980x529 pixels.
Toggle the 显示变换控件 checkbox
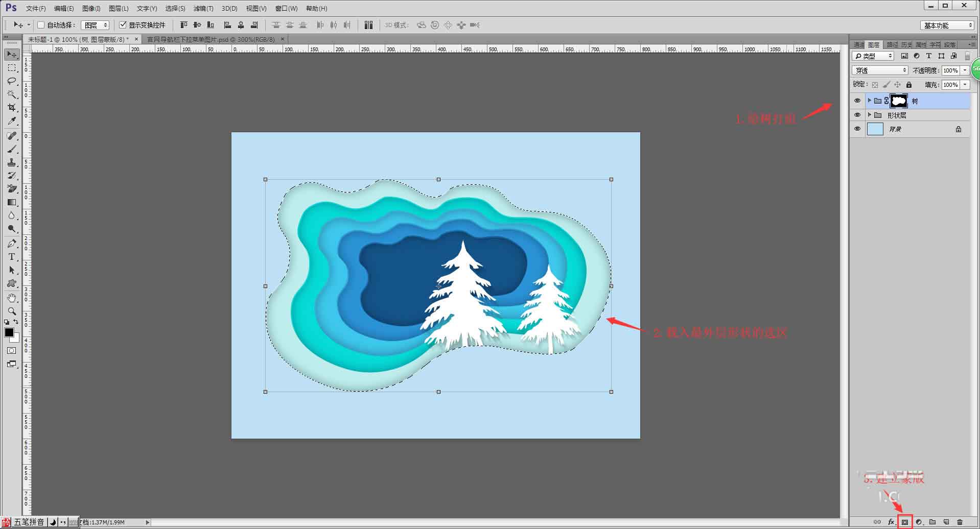pyautogui.click(x=123, y=25)
